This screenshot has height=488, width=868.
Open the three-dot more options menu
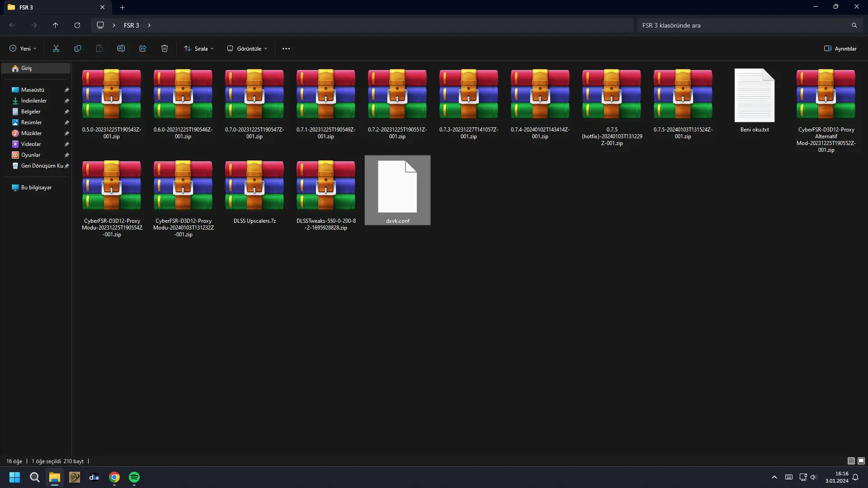point(286,48)
